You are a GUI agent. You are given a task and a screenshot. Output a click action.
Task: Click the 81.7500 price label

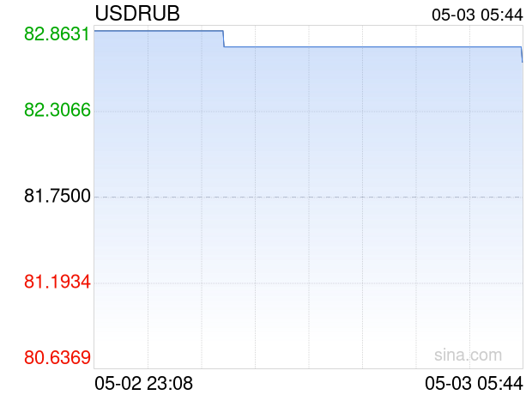(57, 196)
